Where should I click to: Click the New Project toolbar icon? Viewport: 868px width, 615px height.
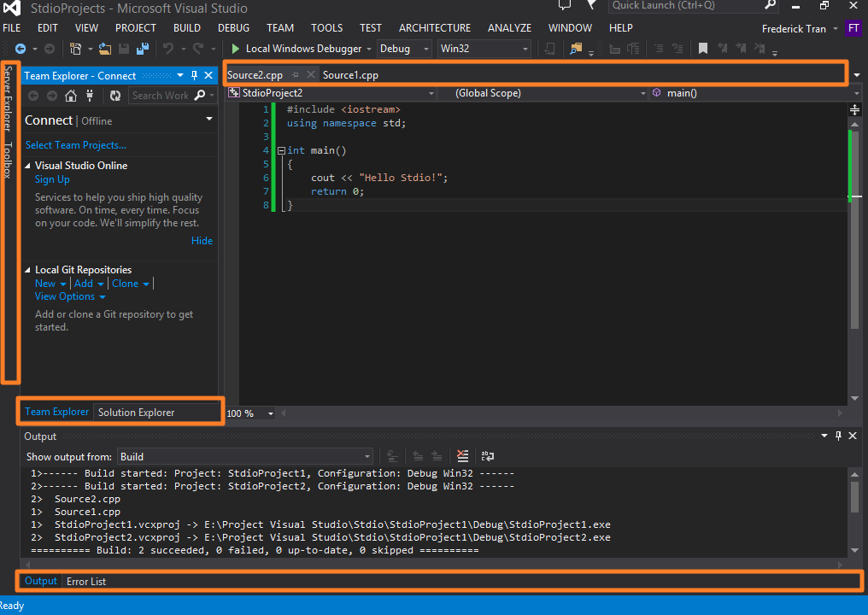(x=76, y=49)
